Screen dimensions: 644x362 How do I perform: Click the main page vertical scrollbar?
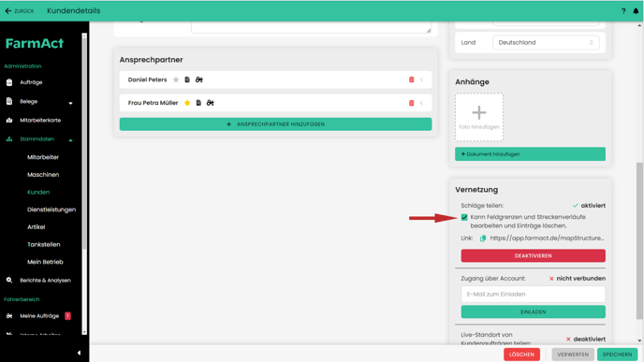[x=639, y=240]
